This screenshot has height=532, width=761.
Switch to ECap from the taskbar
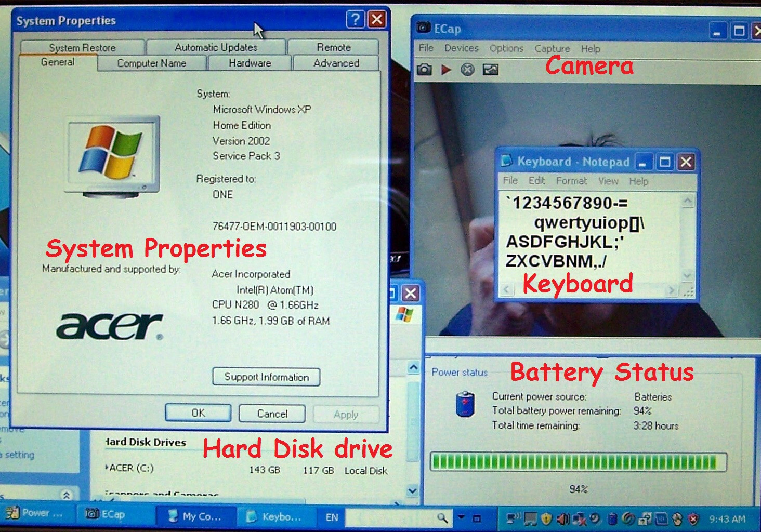(x=115, y=514)
